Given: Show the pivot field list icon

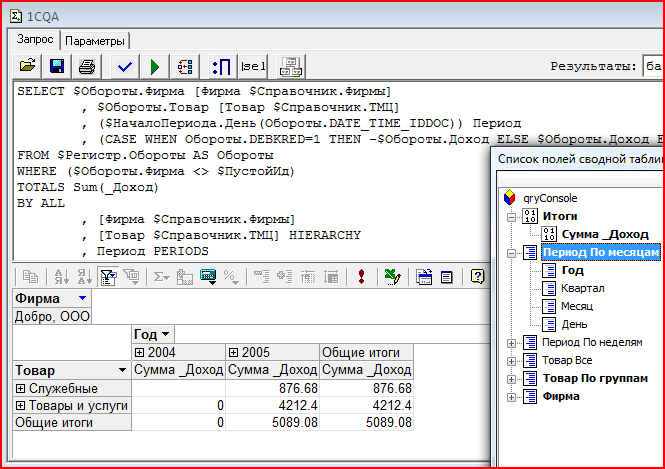Looking at the screenshot, I should click(447, 277).
